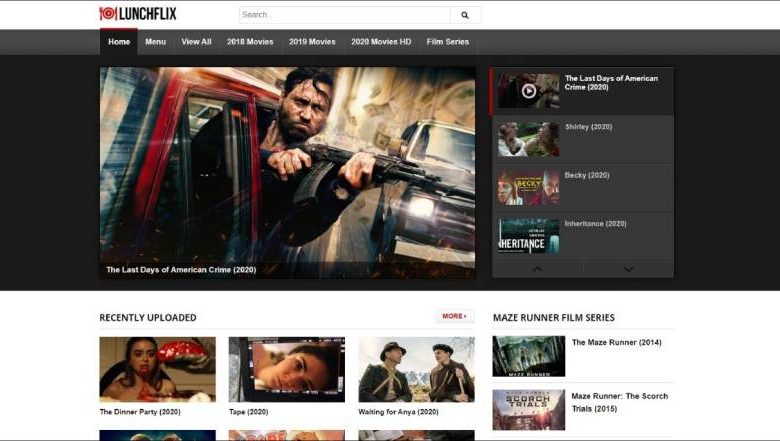Open Maze Runner: The Scorch Trials (2015) link
The width and height of the screenshot is (780, 441).
[x=619, y=402]
